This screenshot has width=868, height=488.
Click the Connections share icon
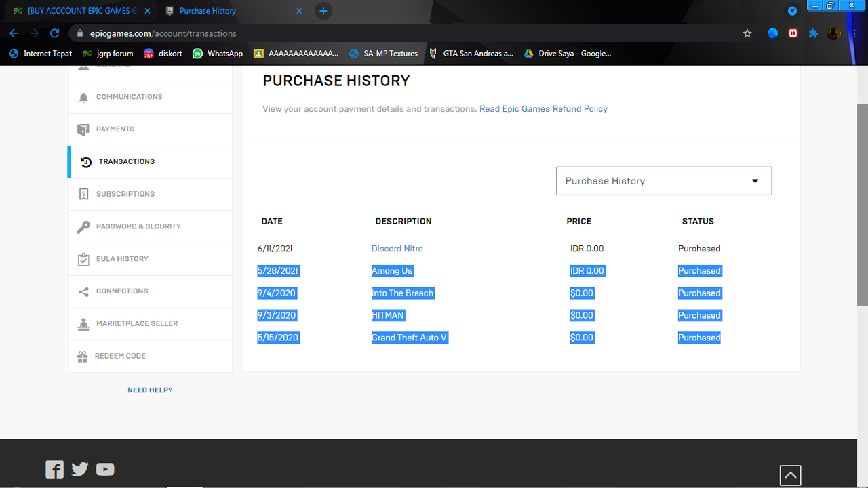click(x=83, y=291)
